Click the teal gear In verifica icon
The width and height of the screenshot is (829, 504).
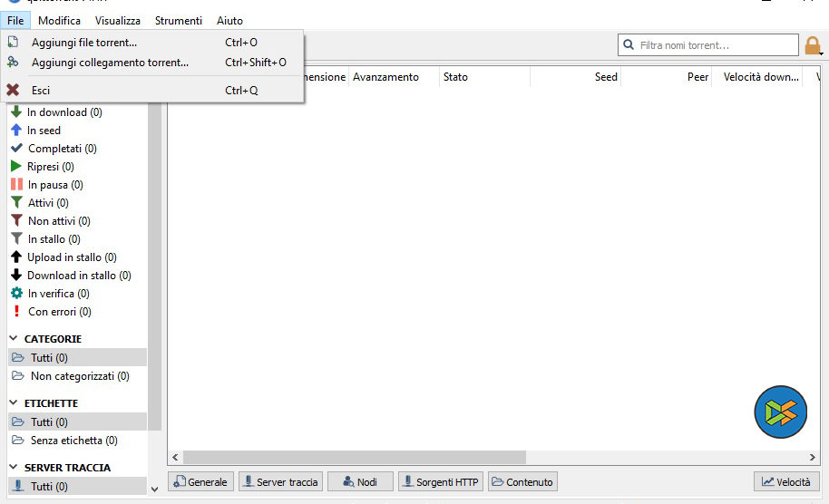17,293
